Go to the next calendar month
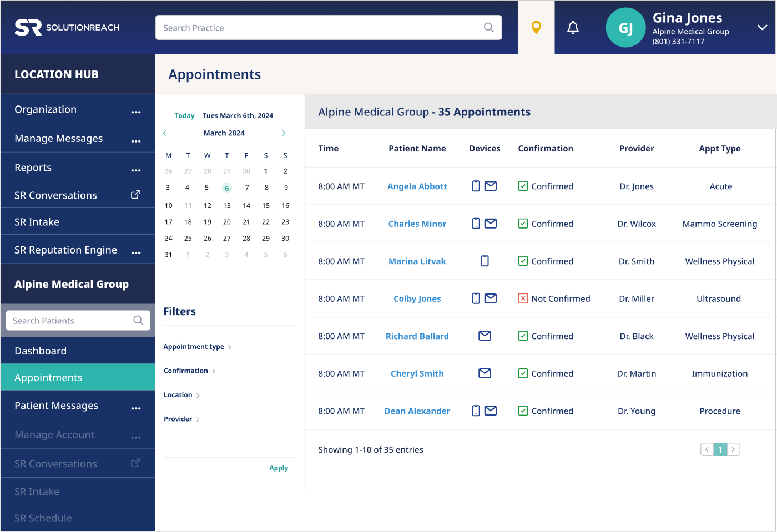This screenshot has height=532, width=777. click(x=284, y=133)
